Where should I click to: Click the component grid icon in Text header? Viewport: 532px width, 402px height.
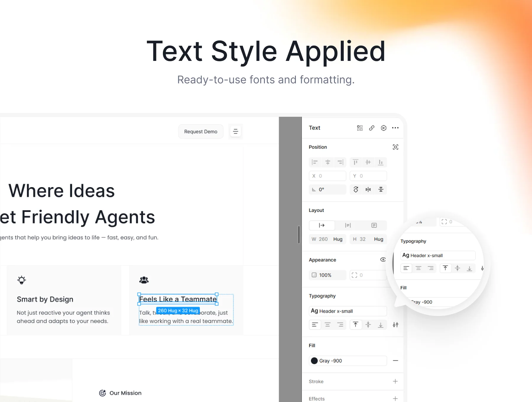pos(360,128)
